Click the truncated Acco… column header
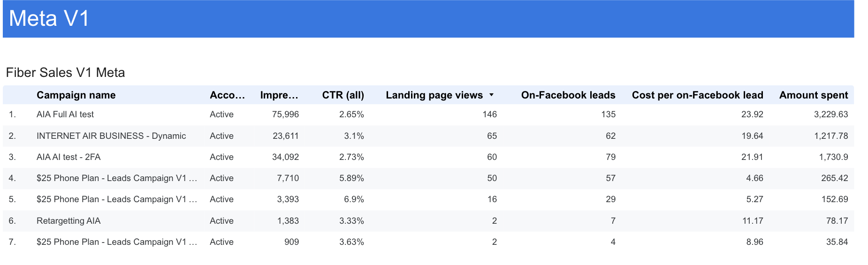Image resolution: width=868 pixels, height=265 pixels. tap(227, 95)
